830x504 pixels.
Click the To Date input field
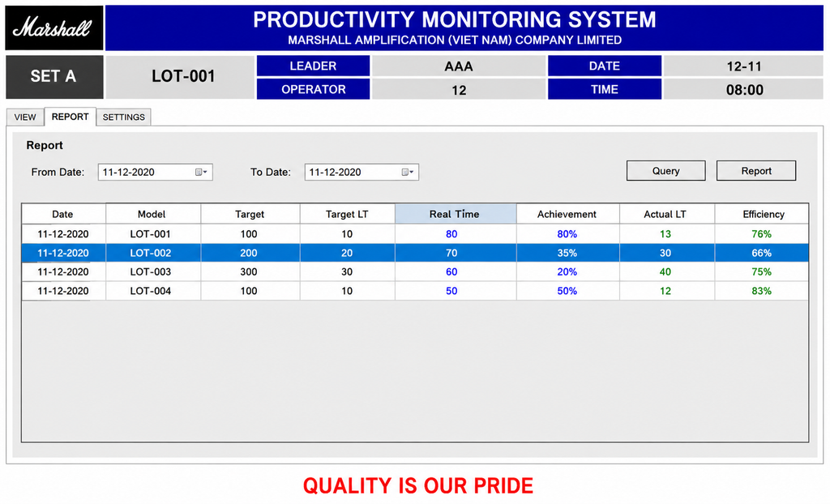pos(362,172)
